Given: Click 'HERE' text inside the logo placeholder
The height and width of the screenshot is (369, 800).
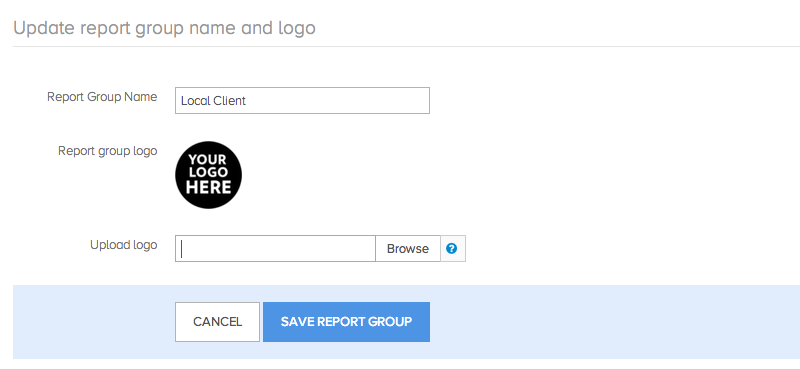Looking at the screenshot, I should click(x=208, y=187).
